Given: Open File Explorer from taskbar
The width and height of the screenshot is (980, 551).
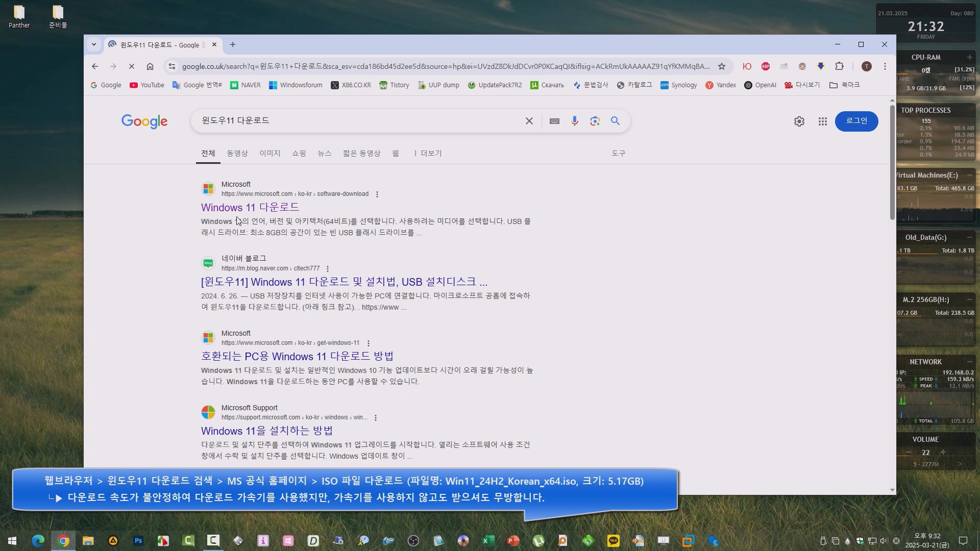Looking at the screenshot, I should coord(88,541).
